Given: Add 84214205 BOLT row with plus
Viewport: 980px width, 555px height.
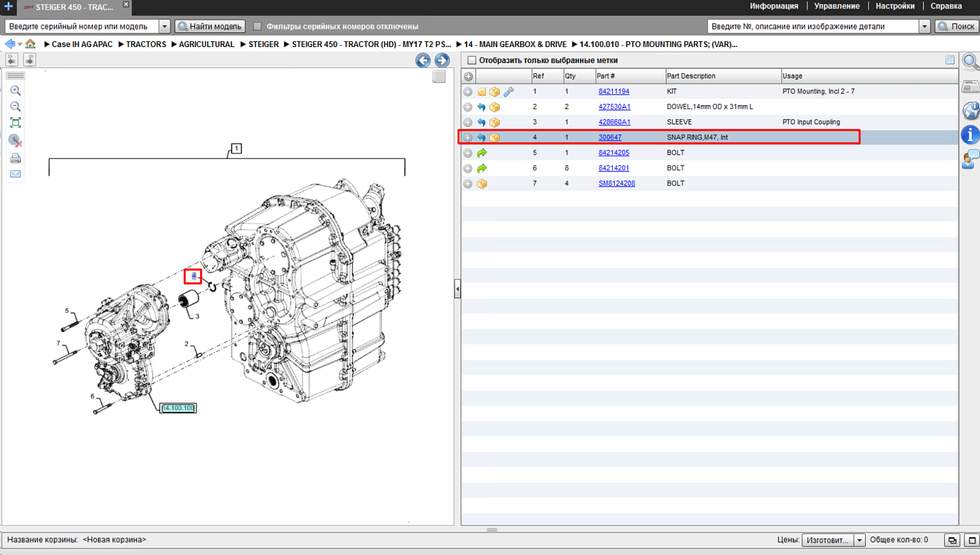Looking at the screenshot, I should click(468, 153).
